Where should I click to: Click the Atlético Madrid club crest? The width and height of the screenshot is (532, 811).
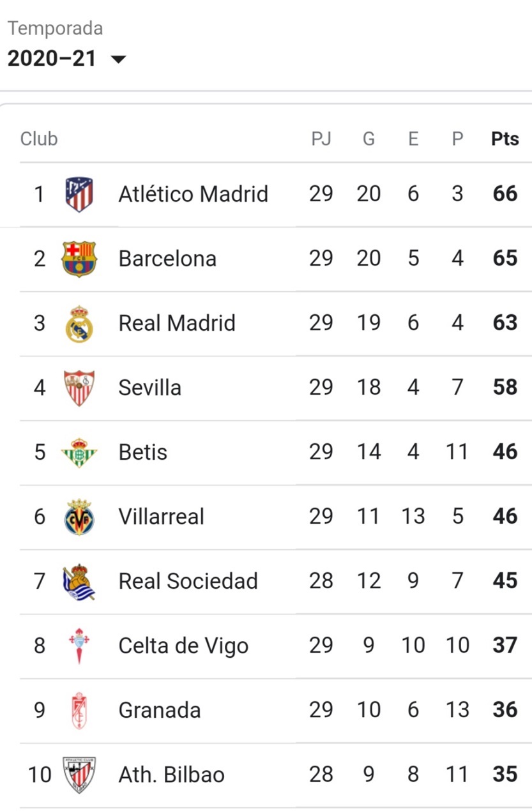(79, 194)
